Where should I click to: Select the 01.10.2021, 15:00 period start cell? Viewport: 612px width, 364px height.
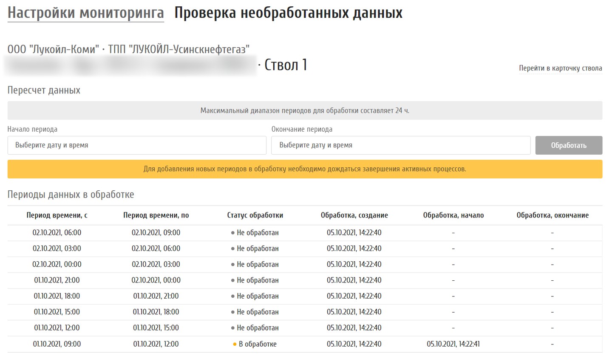[x=57, y=312]
